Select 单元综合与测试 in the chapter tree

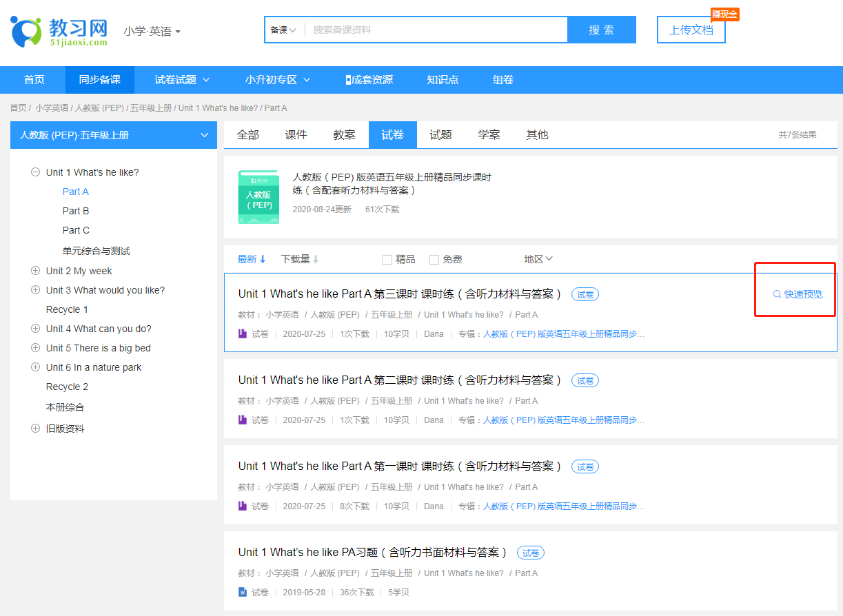96,251
